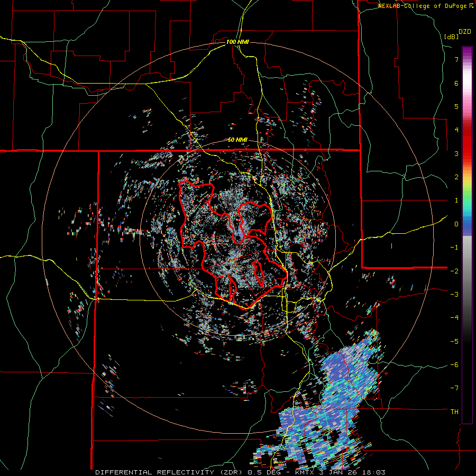The image size is (476, 476).
Task: Click the NEXLAB-College of DuPage label
Action: [425, 6]
